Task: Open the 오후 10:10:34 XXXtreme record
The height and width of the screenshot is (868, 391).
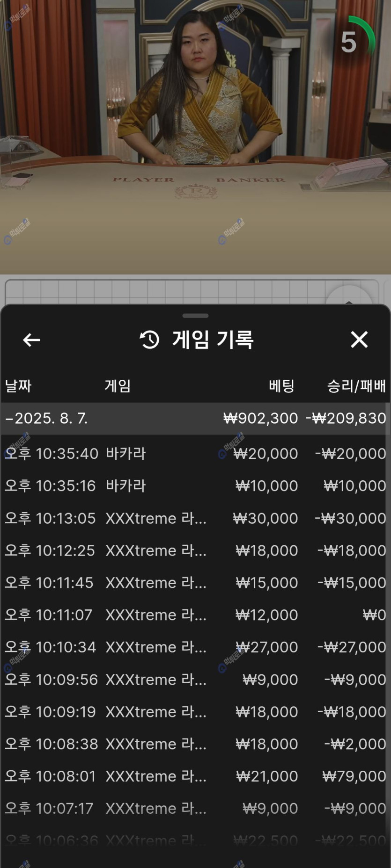Action: (195, 647)
